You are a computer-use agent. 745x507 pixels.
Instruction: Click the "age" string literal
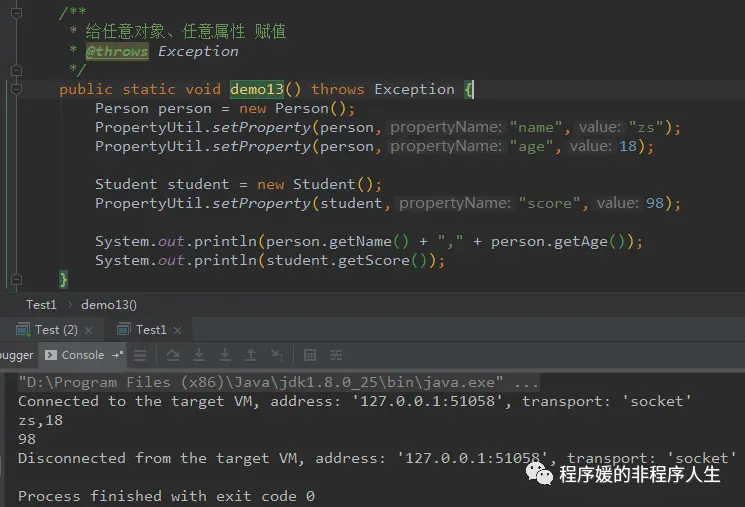[531, 146]
